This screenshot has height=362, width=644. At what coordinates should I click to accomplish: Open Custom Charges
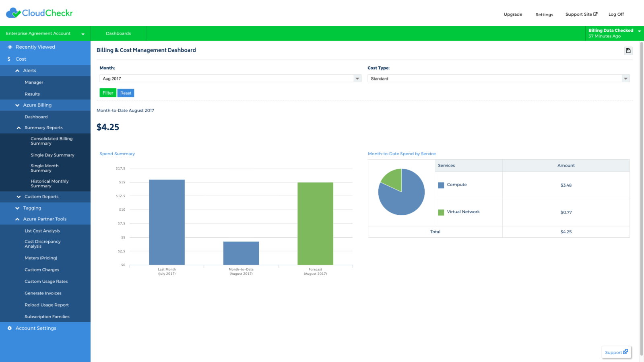42,270
